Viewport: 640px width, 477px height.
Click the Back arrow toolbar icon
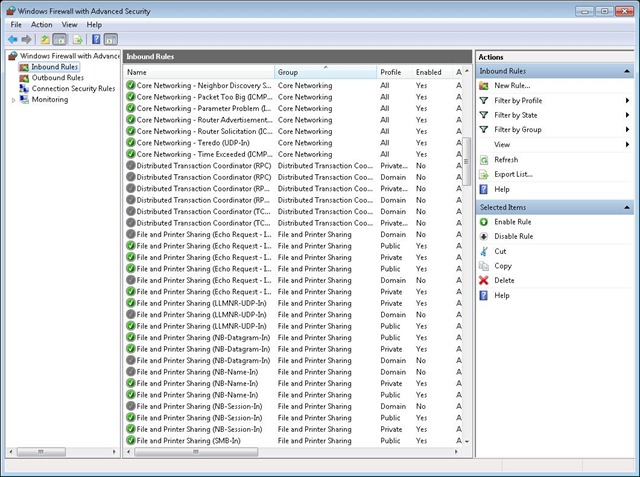tap(13, 39)
